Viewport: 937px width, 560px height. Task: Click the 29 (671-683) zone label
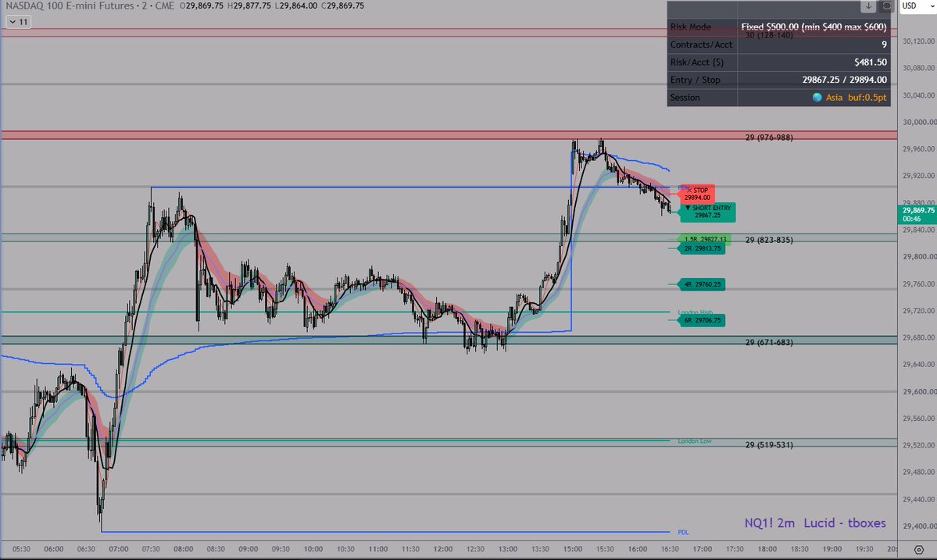pyautogui.click(x=769, y=343)
